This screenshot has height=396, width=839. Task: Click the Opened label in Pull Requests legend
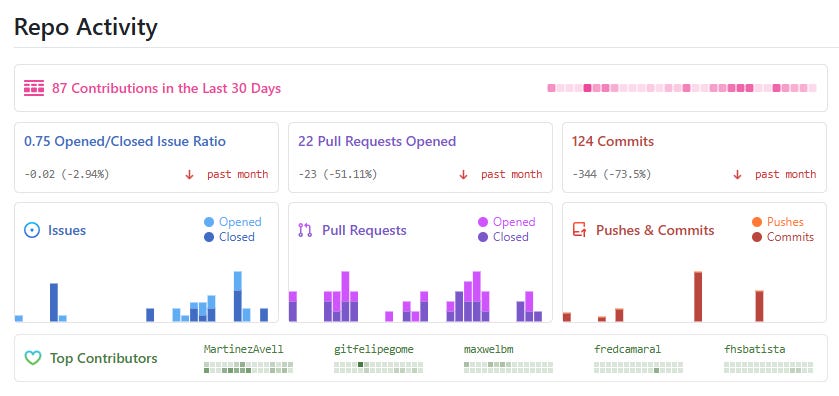coord(514,222)
